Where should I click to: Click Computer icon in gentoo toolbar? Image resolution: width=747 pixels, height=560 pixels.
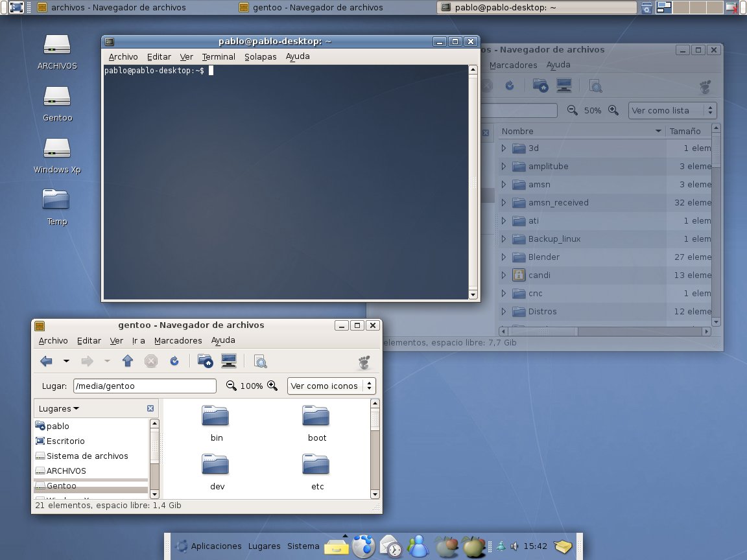tap(229, 362)
